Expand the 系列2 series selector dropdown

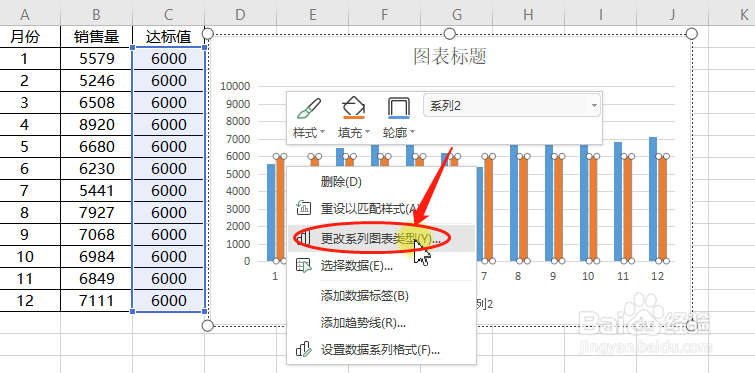tap(594, 106)
